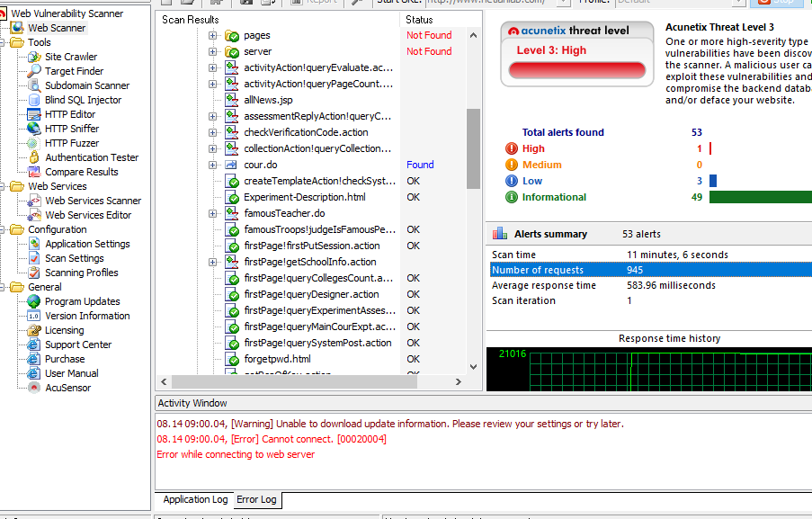Click the Status column header
The width and height of the screenshot is (812, 519).
coord(441,20)
